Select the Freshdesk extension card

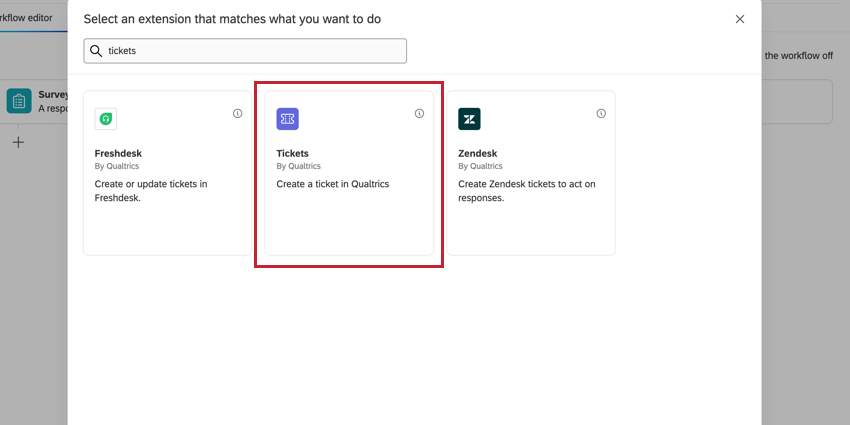(x=168, y=173)
